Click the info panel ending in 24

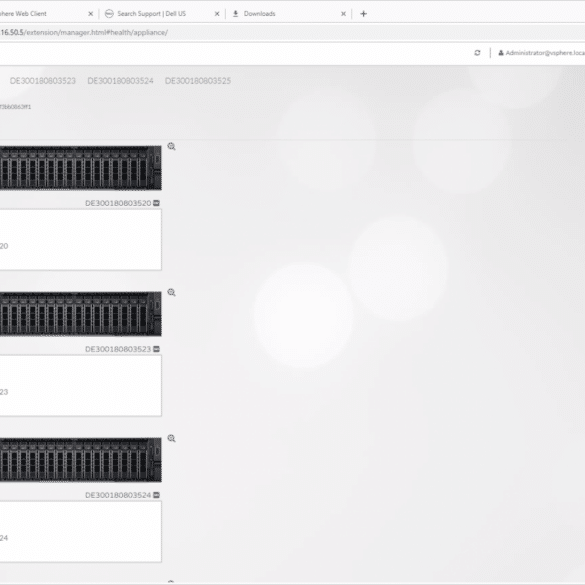pos(81,531)
